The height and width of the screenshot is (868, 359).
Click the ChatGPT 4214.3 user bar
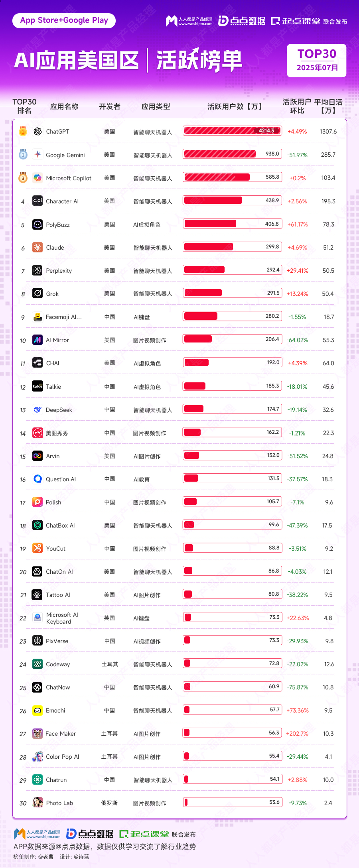233,130
